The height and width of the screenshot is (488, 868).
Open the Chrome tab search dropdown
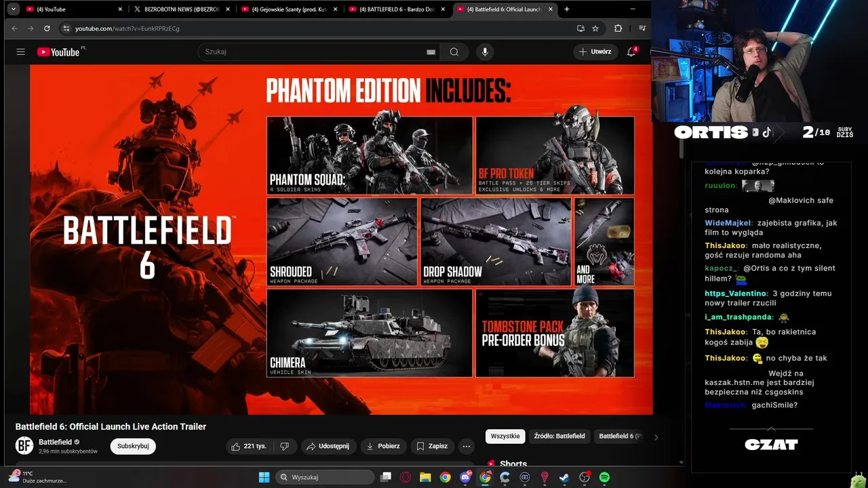pos(14,9)
